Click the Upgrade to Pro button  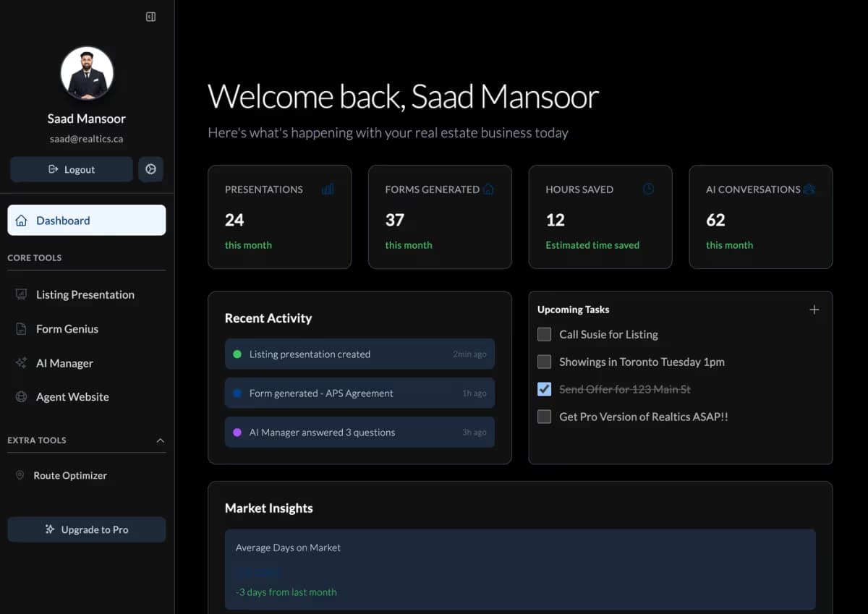pos(87,529)
